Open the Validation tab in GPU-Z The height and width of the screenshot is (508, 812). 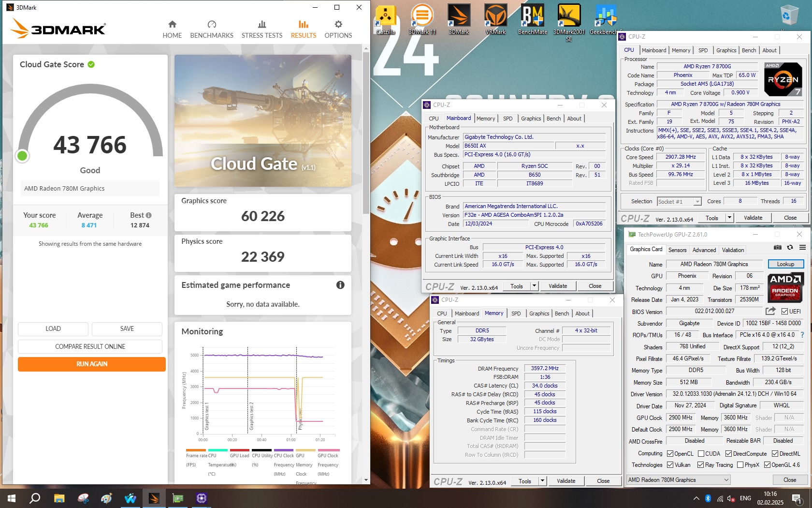733,250
